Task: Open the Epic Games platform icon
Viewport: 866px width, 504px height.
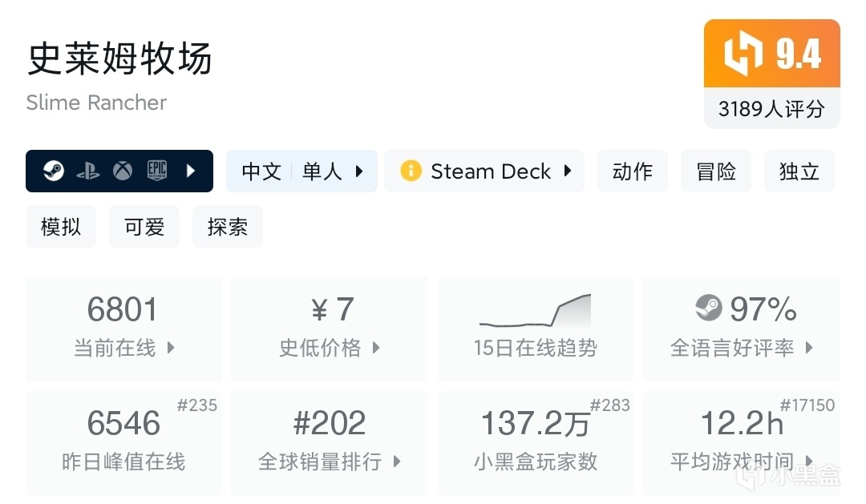Action: coord(157,171)
